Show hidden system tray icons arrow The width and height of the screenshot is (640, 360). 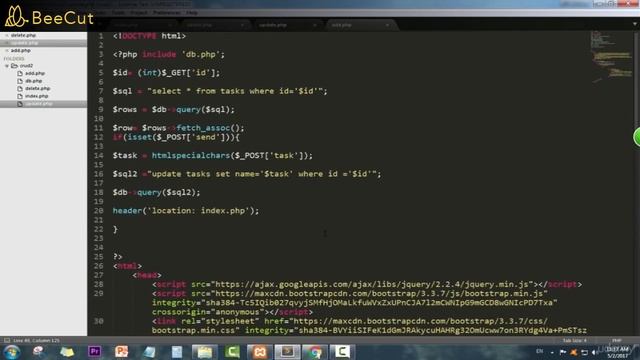tap(552, 352)
